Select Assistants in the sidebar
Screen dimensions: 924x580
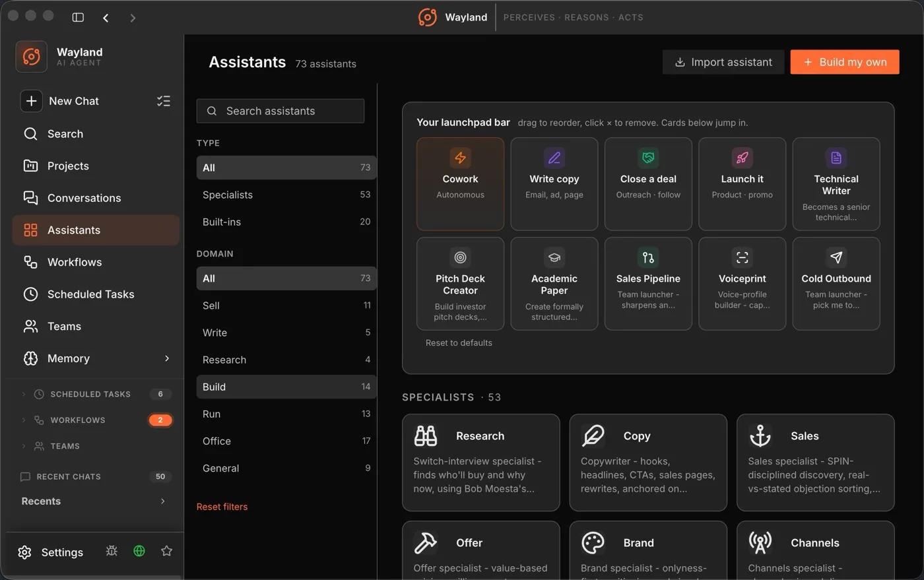96,230
